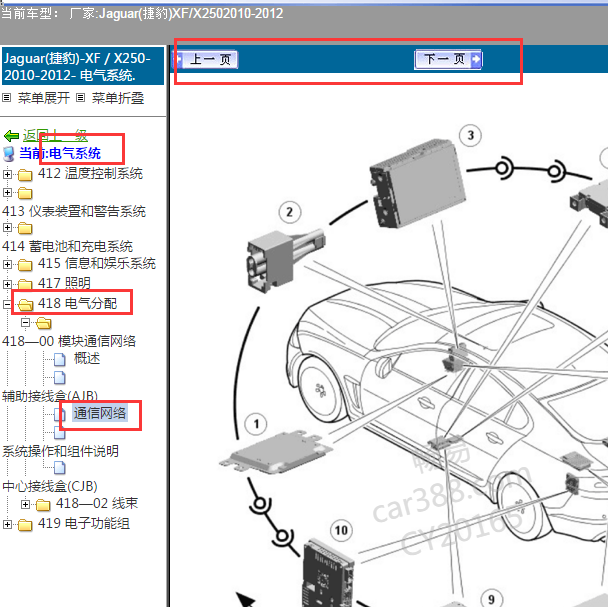Click the 当前:电气系统 computer icon
Image resolution: width=608 pixels, height=607 pixels.
9,154
